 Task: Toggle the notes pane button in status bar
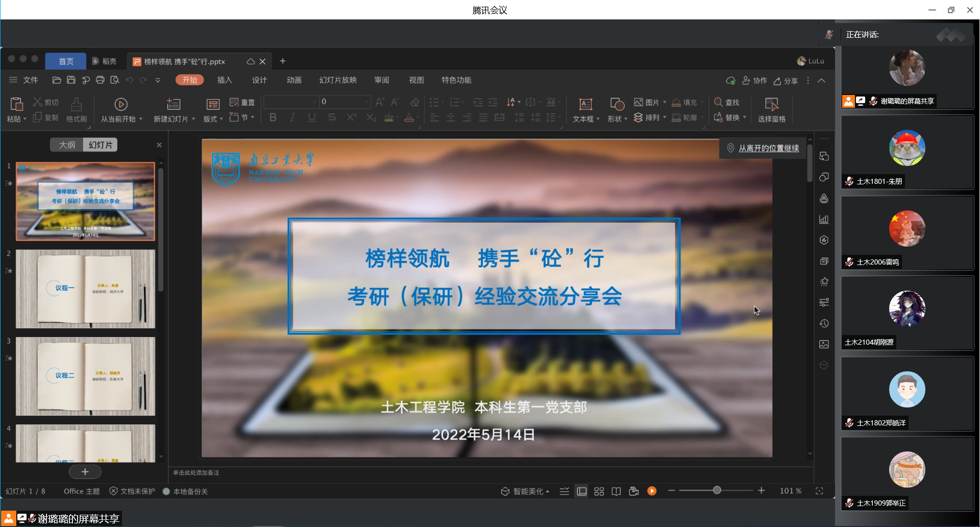564,491
